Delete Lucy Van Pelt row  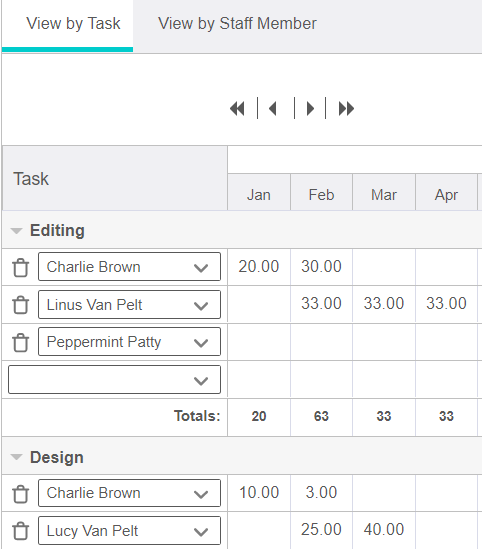[x=20, y=531]
